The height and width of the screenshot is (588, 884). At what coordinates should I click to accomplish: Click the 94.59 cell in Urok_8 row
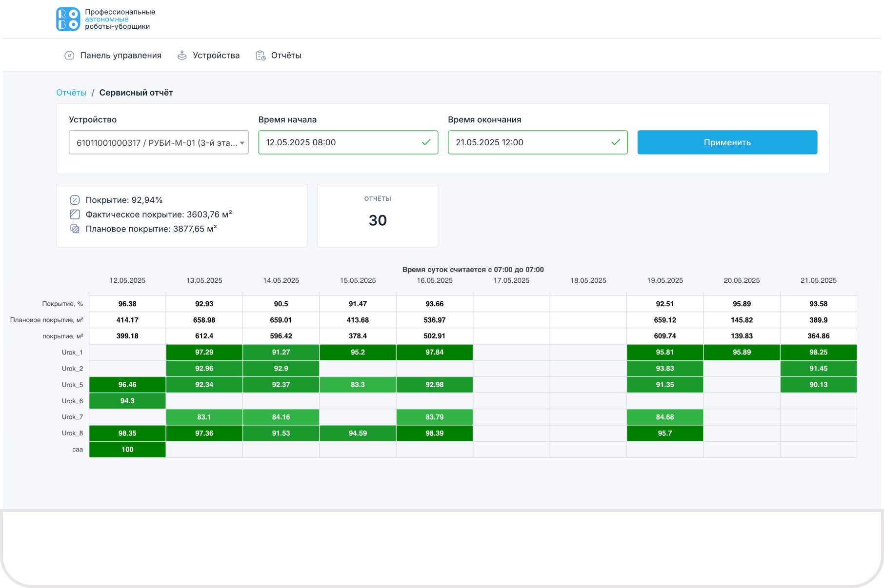tap(358, 433)
